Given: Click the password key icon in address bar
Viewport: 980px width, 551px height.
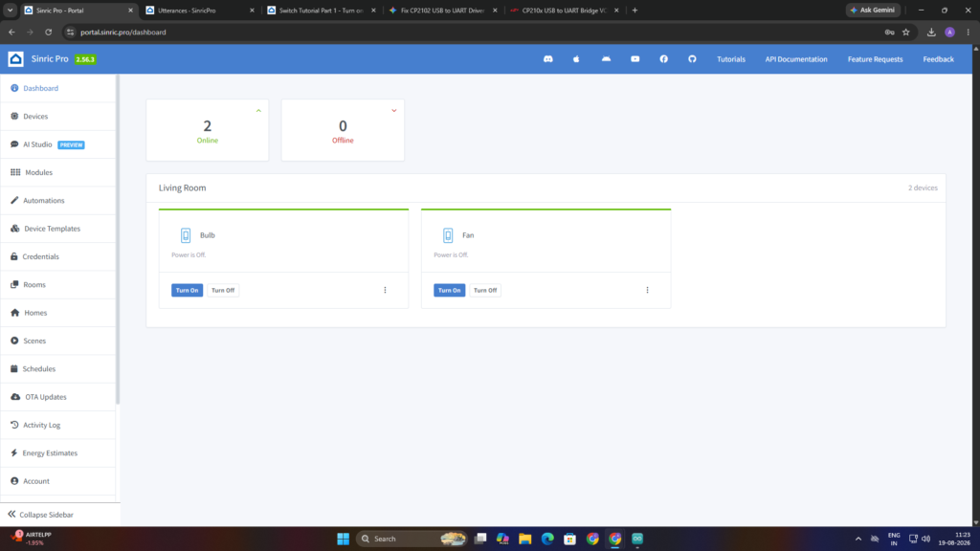Looking at the screenshot, I should click(x=889, y=32).
